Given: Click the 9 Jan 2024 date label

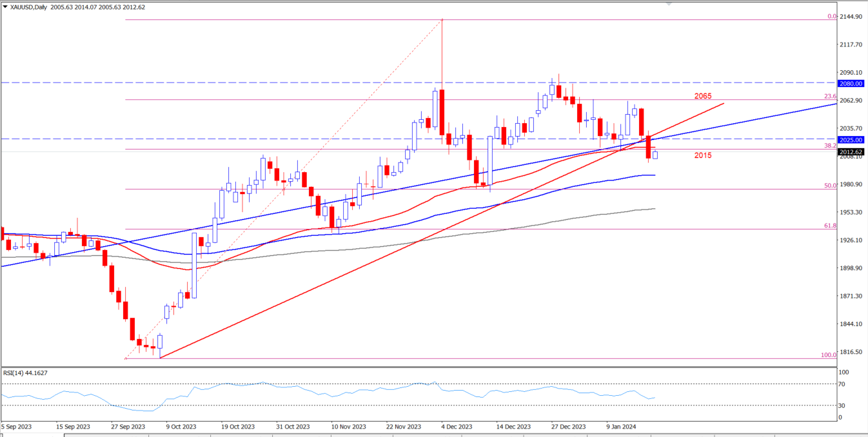Looking at the screenshot, I should click(622, 427).
